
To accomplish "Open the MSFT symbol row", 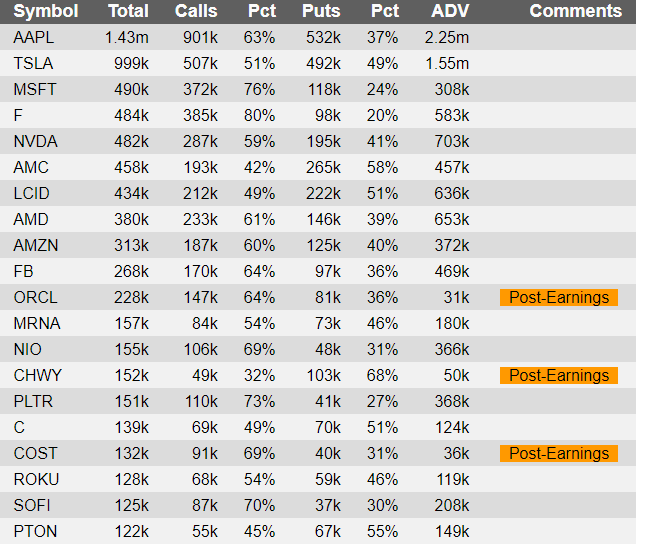I will click(35, 89).
